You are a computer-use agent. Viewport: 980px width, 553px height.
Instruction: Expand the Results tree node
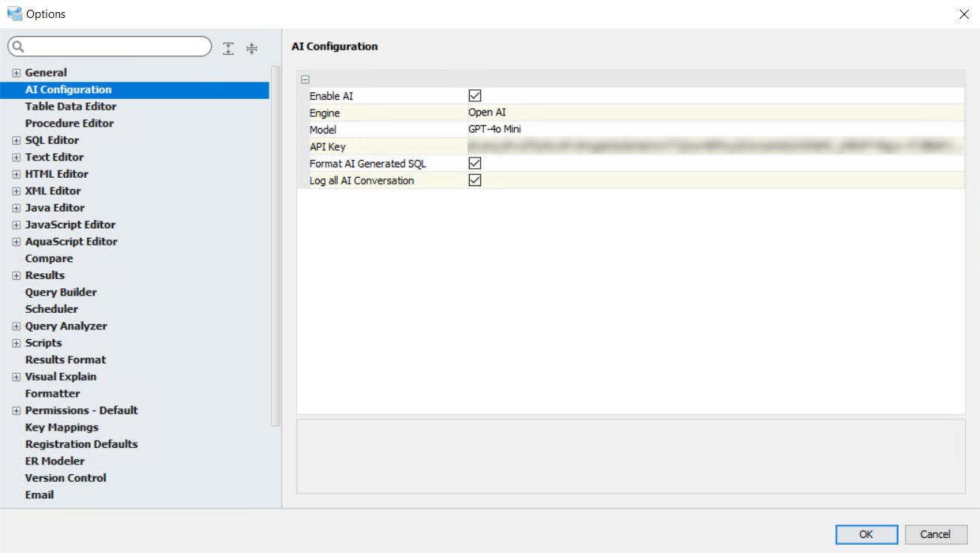click(17, 275)
